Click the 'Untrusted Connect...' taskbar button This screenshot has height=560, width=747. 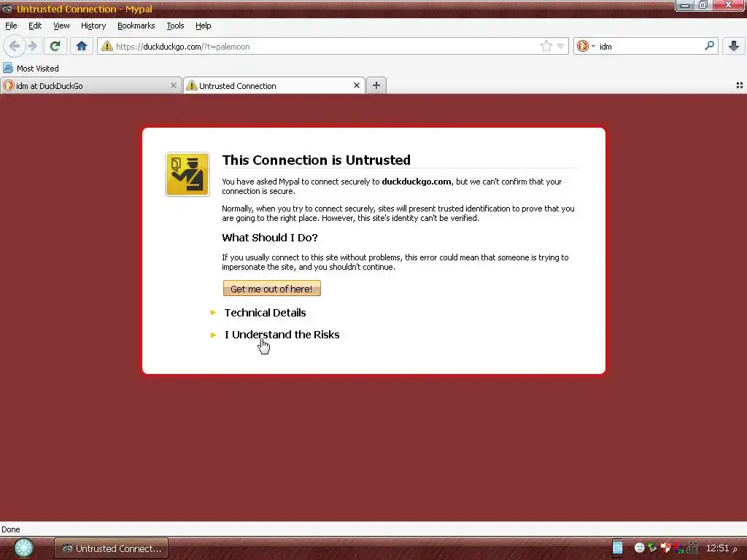tap(111, 548)
